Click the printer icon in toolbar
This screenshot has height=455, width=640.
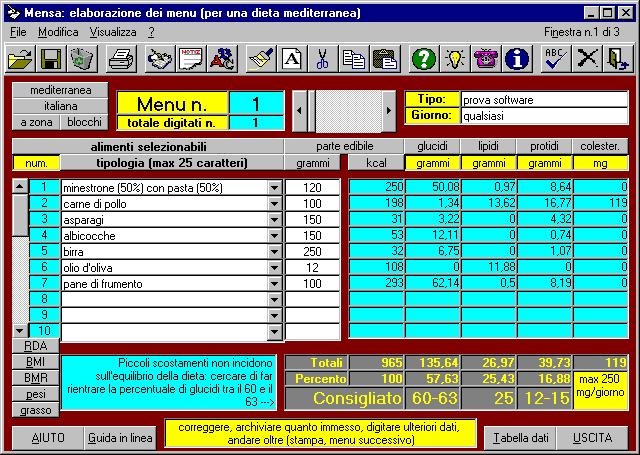(x=121, y=60)
